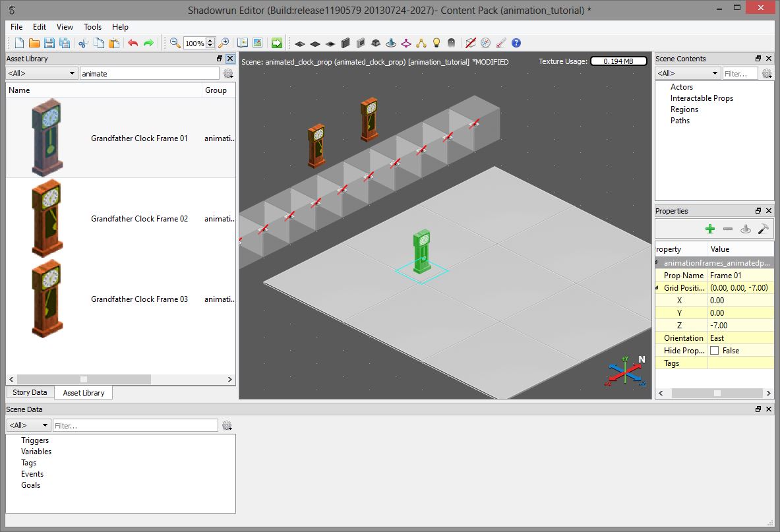Select Grandfather Clock Frame 03 asset
The width and height of the screenshot is (780, 532).
pyautogui.click(x=121, y=299)
